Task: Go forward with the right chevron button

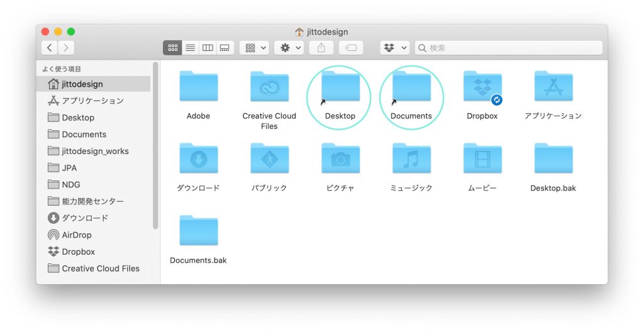Action: [x=66, y=48]
